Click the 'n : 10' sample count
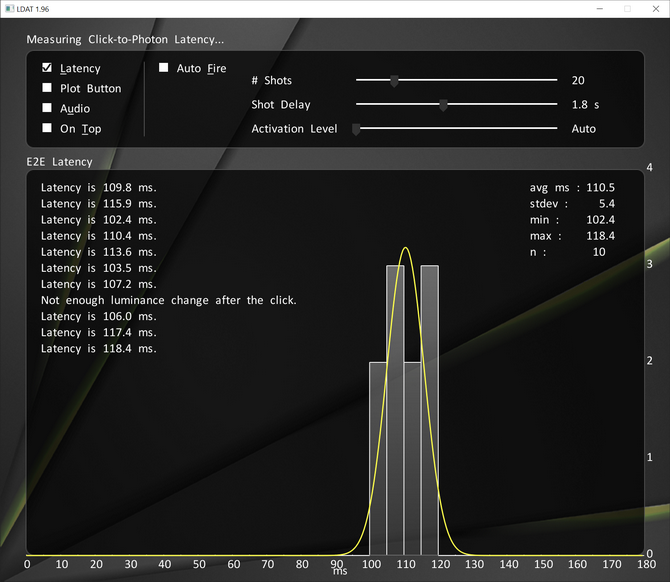The image size is (670, 582). click(x=567, y=252)
